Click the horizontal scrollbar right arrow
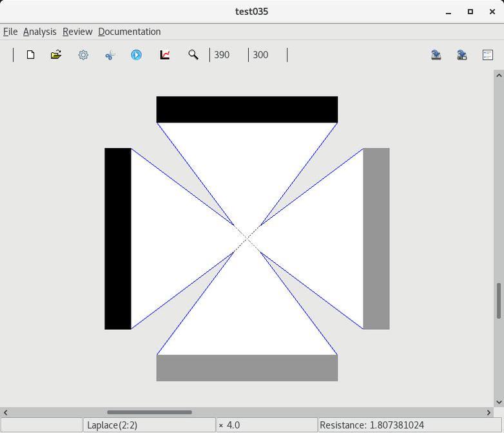504x433 pixels. (489, 412)
